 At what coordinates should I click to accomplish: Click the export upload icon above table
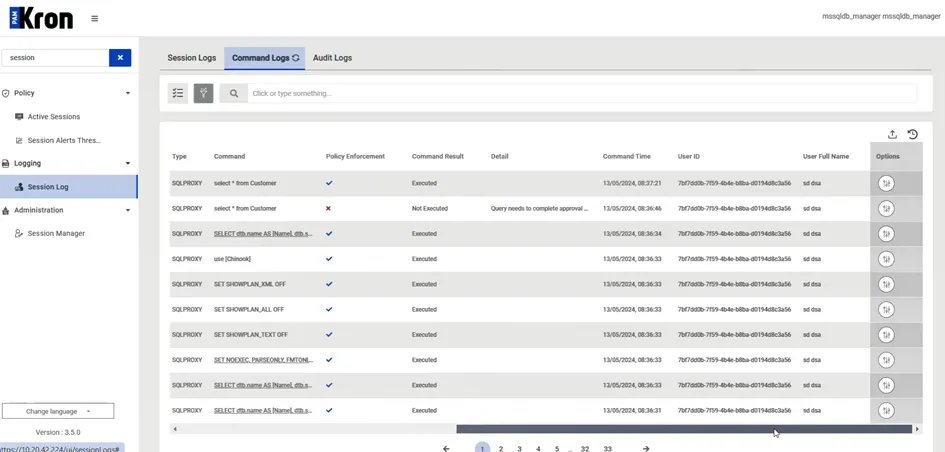893,134
